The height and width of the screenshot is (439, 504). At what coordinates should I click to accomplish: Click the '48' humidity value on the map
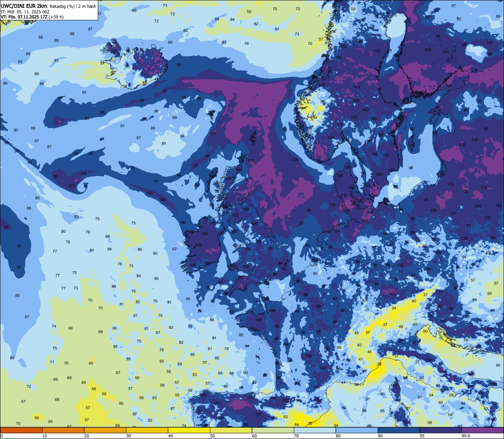401,327
